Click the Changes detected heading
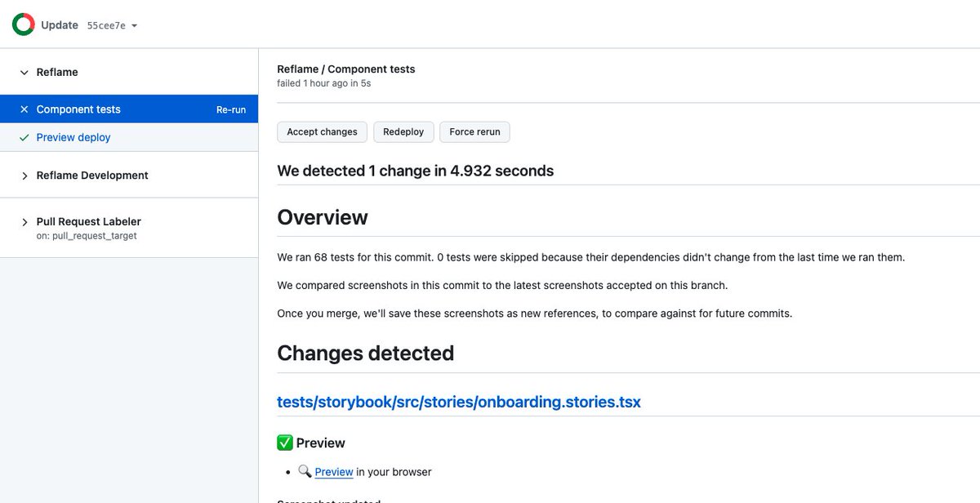This screenshot has height=503, width=980. point(365,353)
